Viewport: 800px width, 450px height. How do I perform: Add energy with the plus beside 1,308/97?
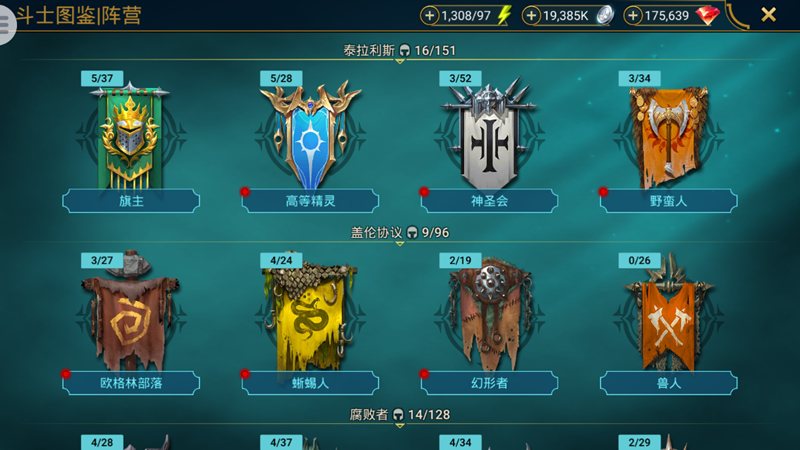430,15
